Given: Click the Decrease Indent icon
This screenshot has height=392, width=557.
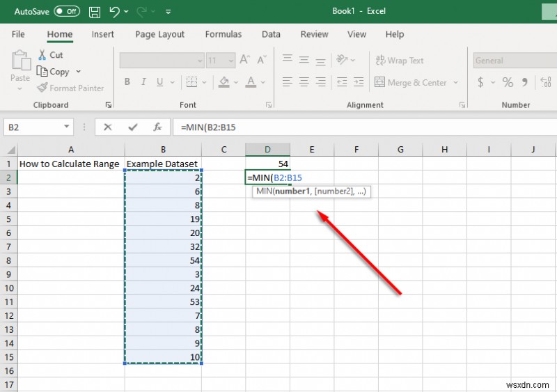Looking at the screenshot, I should click(x=342, y=82).
